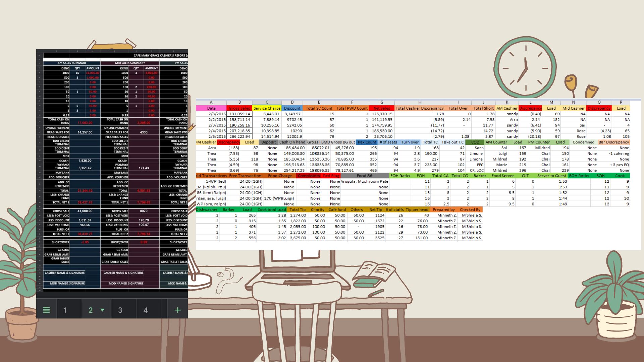Click the blue Pax Count header cell
The width and height of the screenshot is (644, 362).
click(367, 142)
